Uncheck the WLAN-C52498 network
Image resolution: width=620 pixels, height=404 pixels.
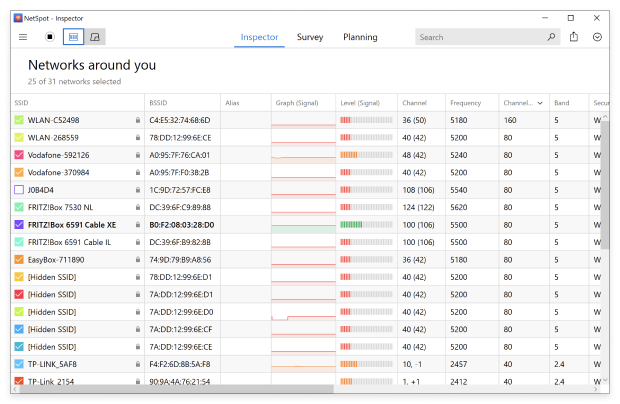point(19,120)
